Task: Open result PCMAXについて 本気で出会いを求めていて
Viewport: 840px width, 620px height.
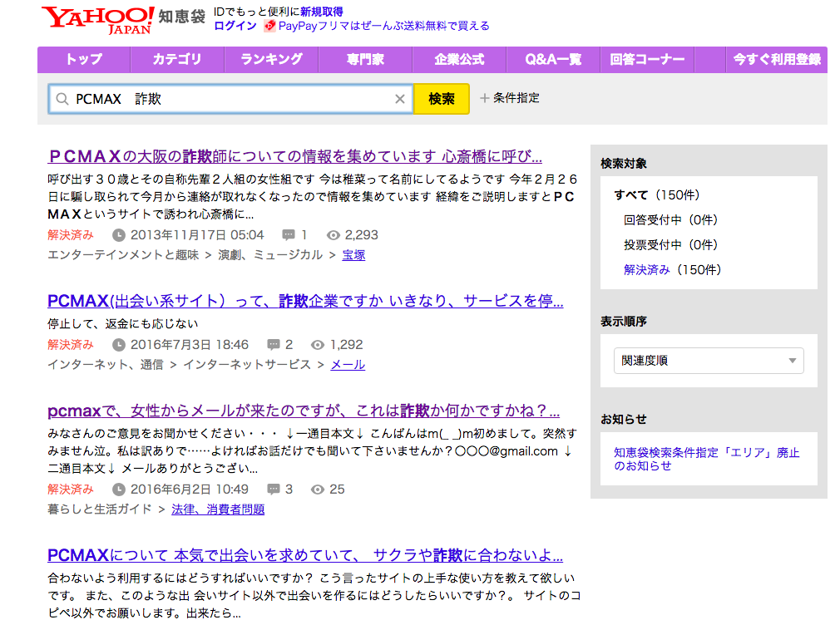Action: click(305, 555)
